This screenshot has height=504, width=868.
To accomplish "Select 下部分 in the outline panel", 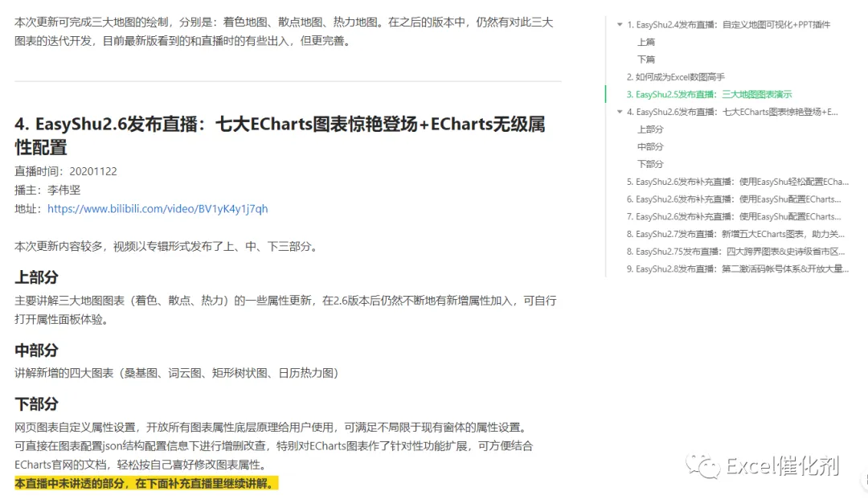I will click(x=650, y=164).
